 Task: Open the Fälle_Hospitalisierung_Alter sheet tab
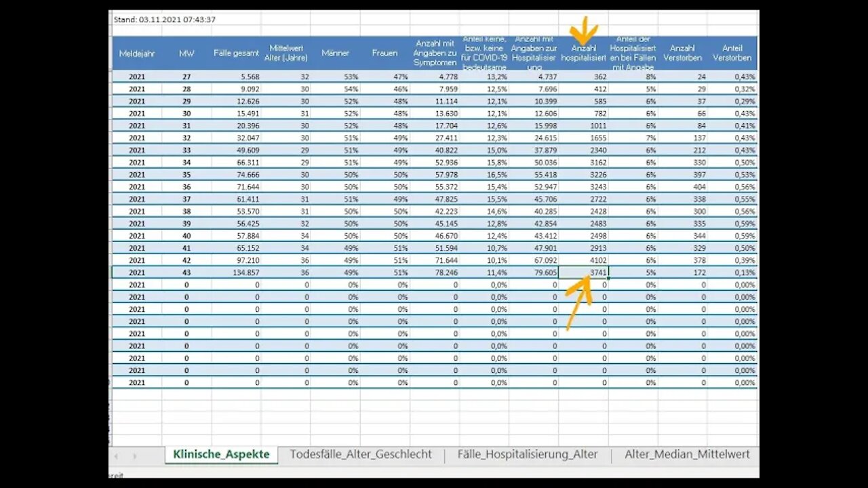click(528, 454)
